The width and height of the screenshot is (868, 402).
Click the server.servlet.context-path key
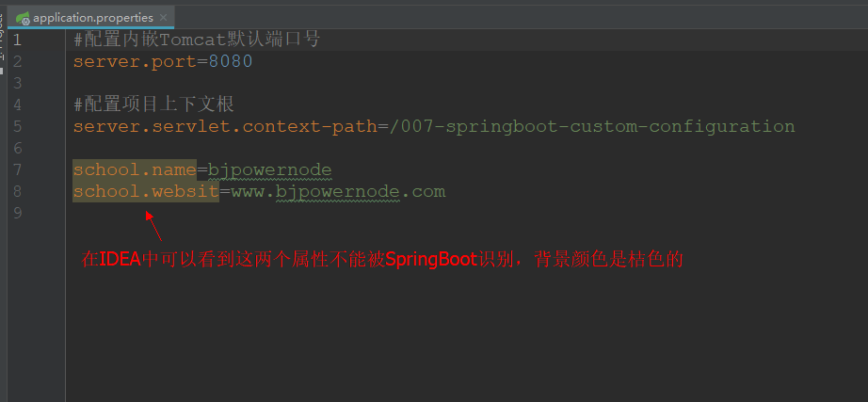225,126
